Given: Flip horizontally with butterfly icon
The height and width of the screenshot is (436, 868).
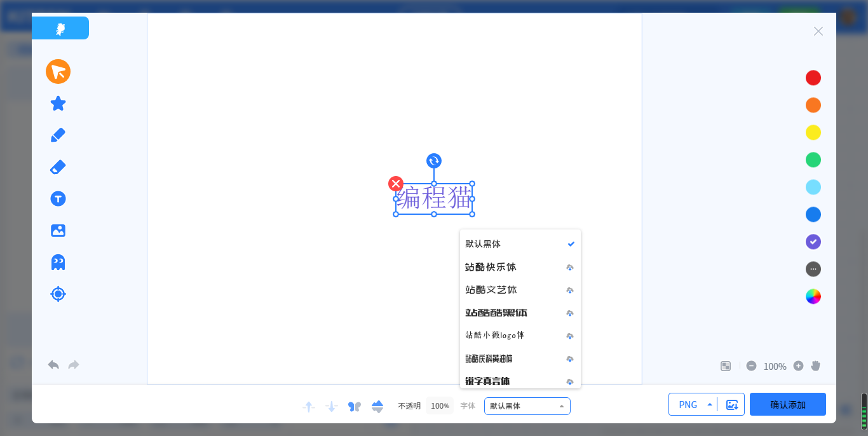Looking at the screenshot, I should click(355, 406).
